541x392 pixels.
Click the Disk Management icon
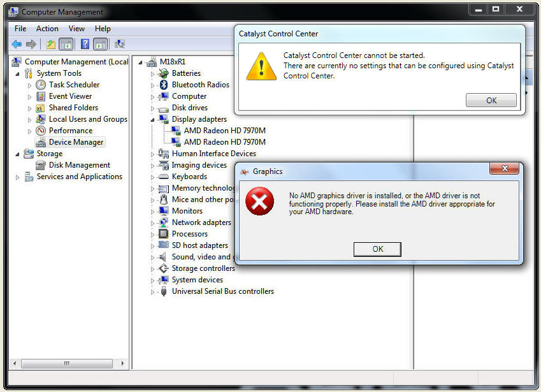click(41, 165)
